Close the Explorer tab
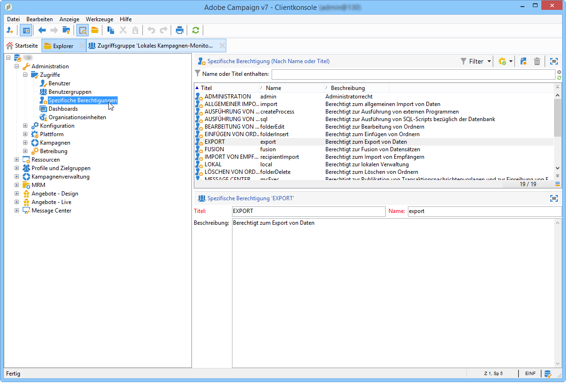This screenshot has width=580, height=392. pos(82,46)
